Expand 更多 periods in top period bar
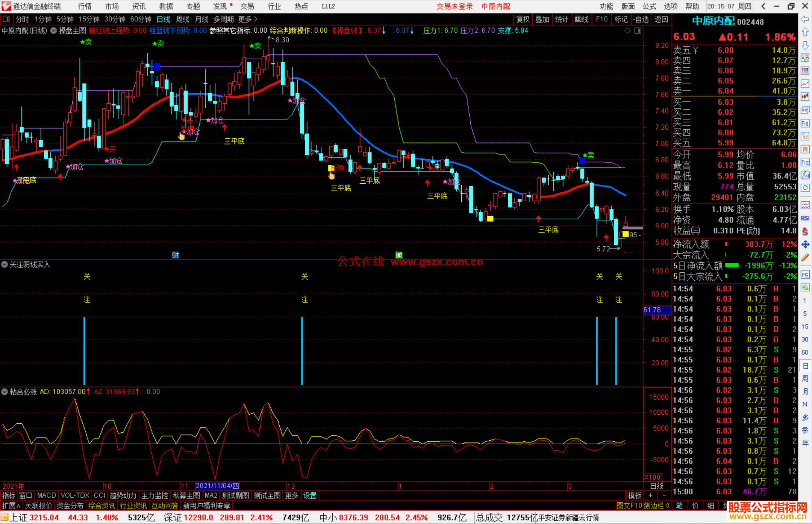 click(247, 19)
